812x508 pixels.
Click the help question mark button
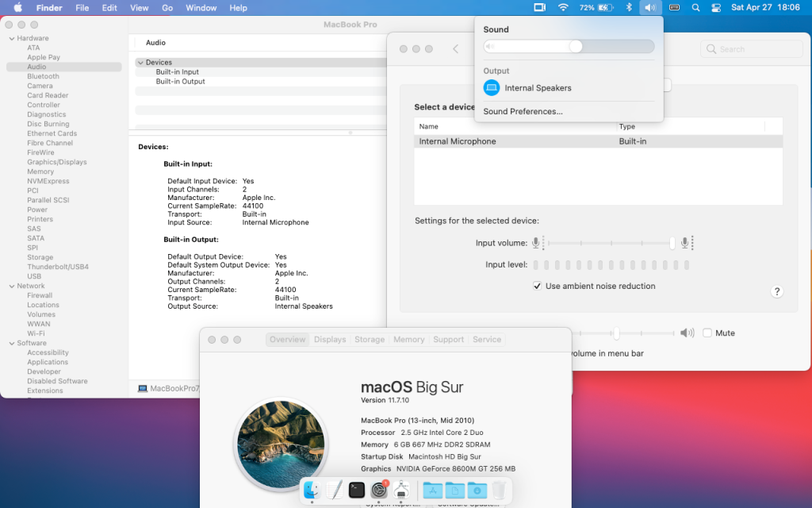(777, 292)
